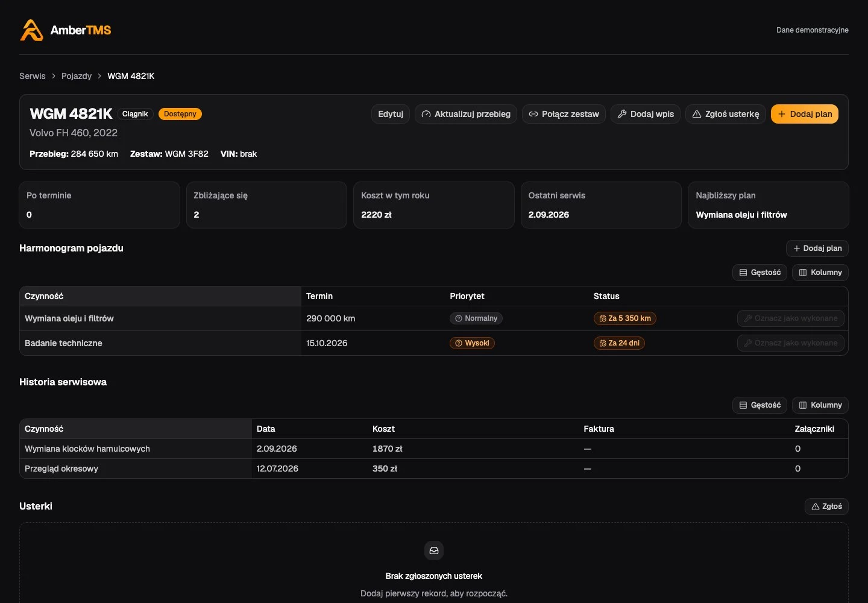Click orange Dodaj plan header button

tap(805, 114)
